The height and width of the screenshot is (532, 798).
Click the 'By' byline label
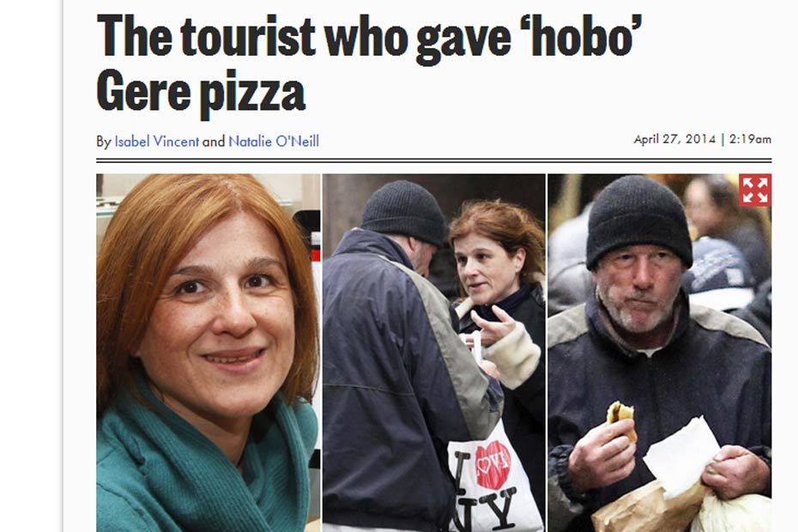click(x=103, y=142)
